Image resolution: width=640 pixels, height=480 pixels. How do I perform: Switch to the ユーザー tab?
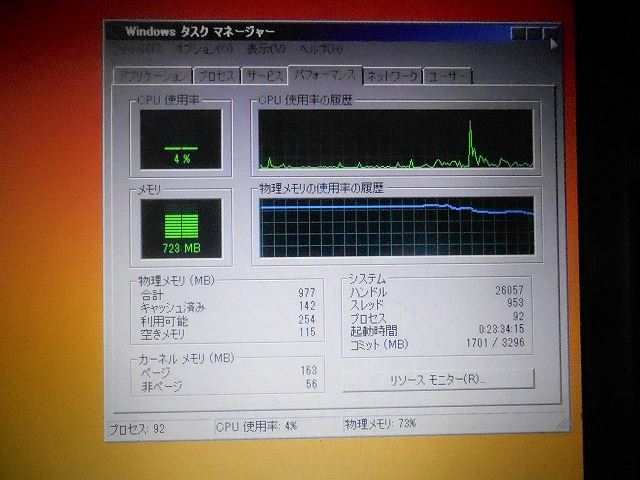448,76
